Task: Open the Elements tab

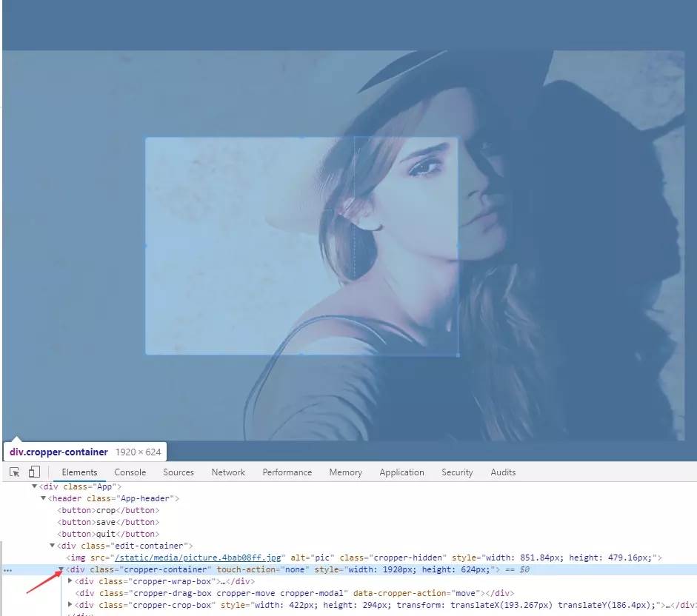Action: coord(79,472)
